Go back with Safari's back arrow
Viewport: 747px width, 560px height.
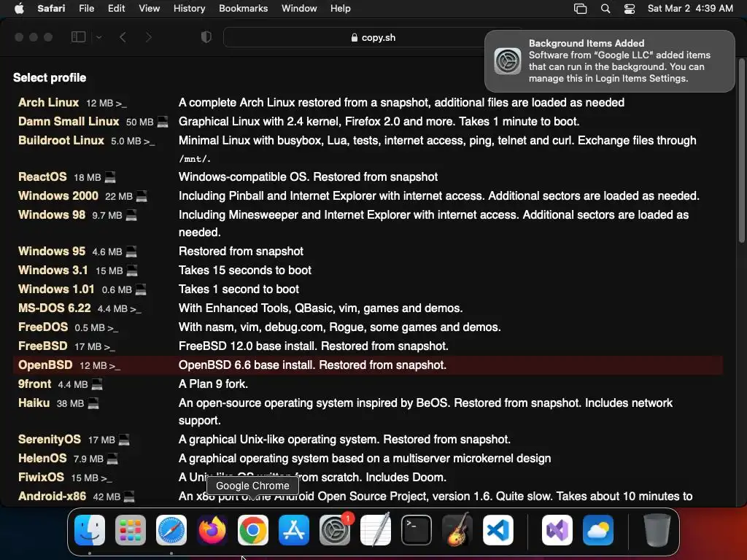coord(123,37)
